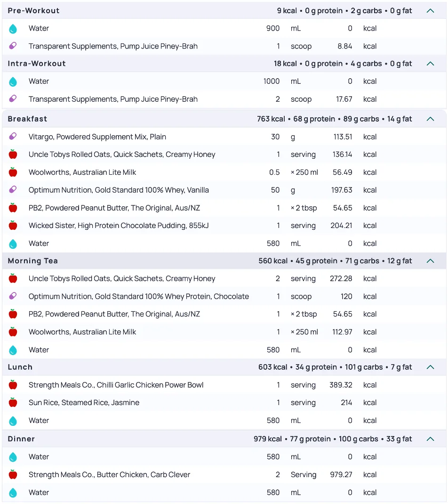This screenshot has height=504, width=448.
Task: Edit serving quantity of Butter Chicken in Dinner
Action: [x=278, y=475]
